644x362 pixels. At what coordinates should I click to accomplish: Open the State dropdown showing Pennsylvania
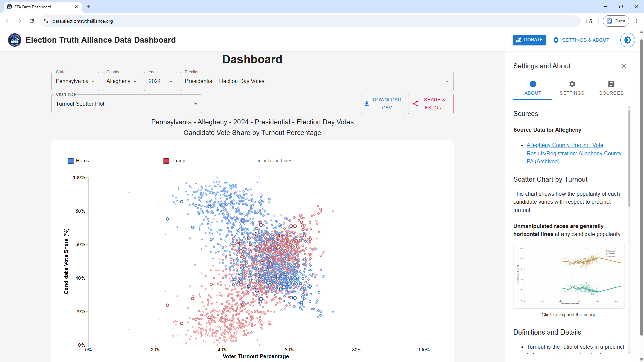(x=75, y=81)
